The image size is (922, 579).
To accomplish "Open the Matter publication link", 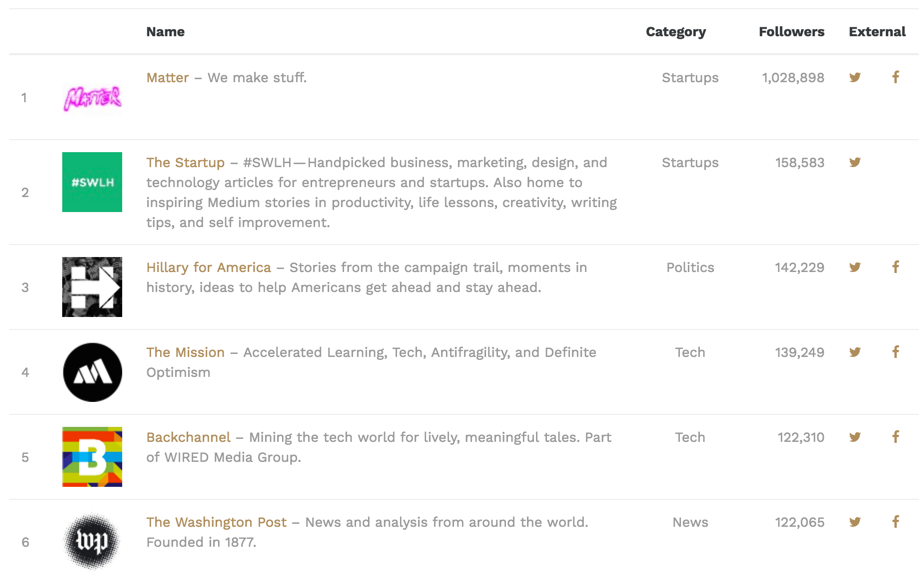I will (167, 78).
